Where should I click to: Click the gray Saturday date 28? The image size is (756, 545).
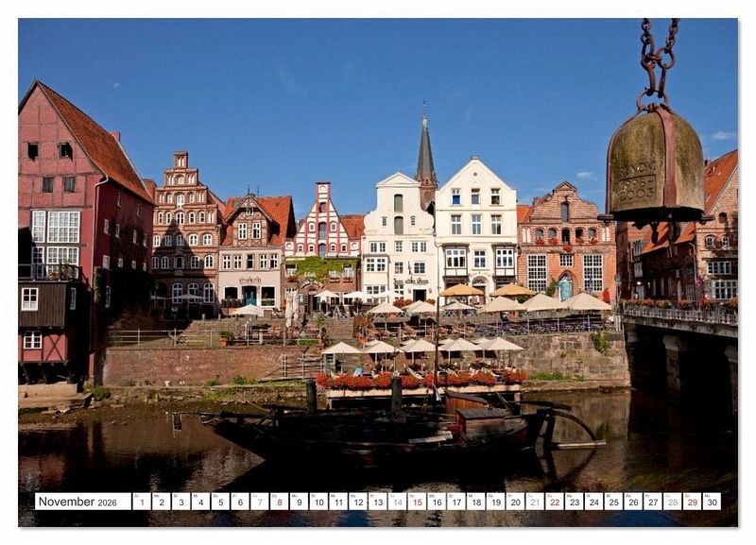tap(672, 502)
